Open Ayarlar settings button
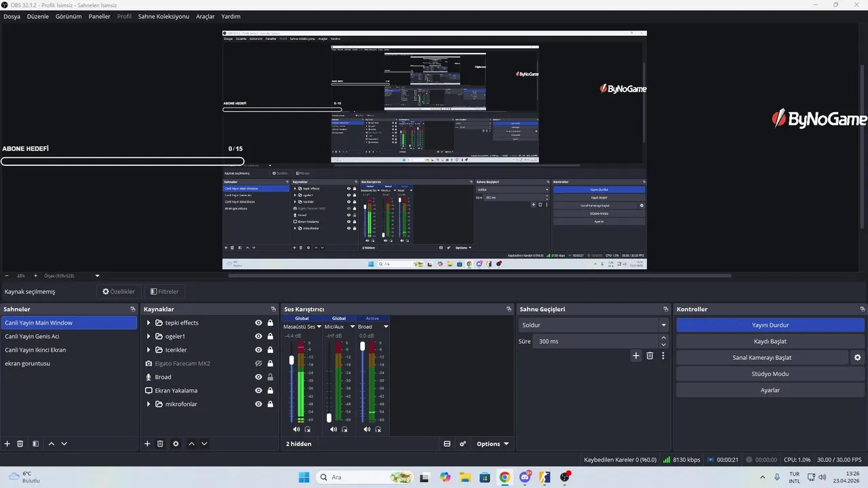 770,390
